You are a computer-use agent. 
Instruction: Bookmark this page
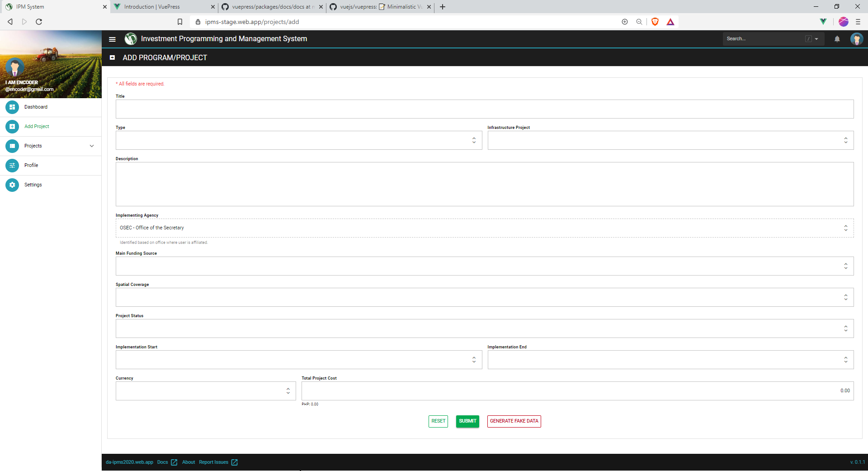point(180,22)
